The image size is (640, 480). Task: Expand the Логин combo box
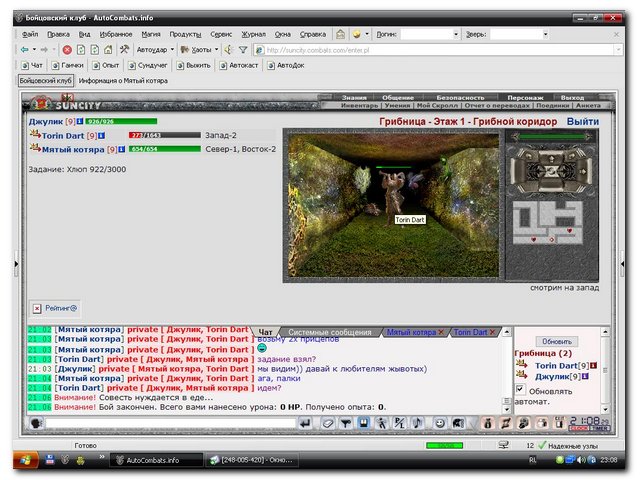[x=456, y=34]
